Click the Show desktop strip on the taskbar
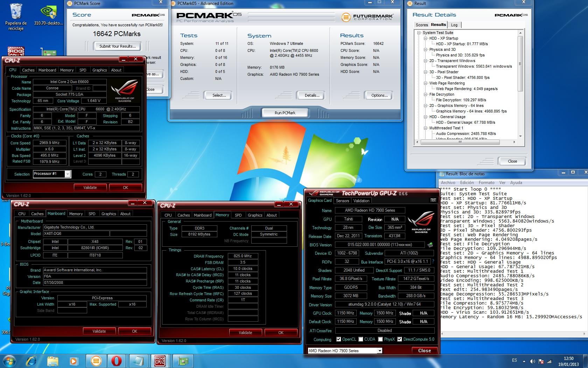The width and height of the screenshot is (588, 368). pos(586,361)
